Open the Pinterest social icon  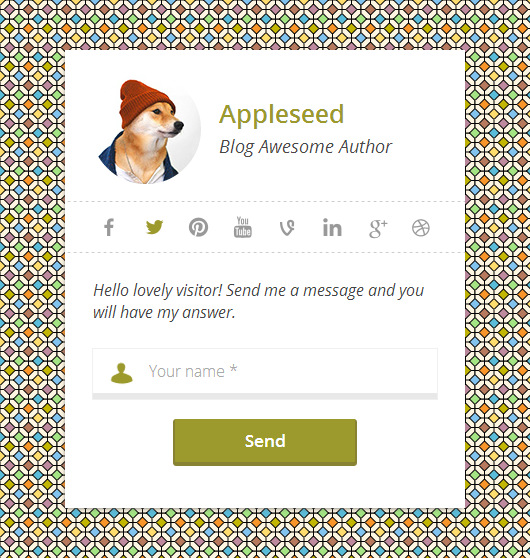[198, 227]
